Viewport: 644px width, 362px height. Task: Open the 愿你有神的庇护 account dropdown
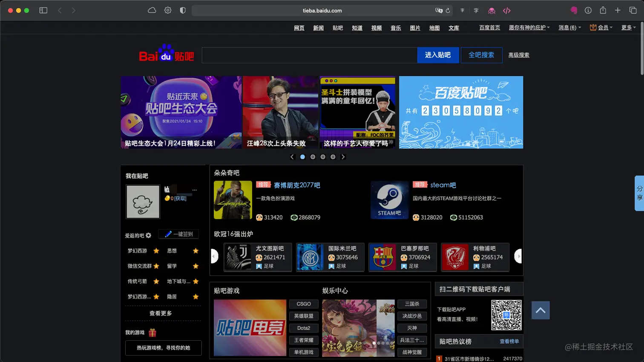tap(529, 28)
